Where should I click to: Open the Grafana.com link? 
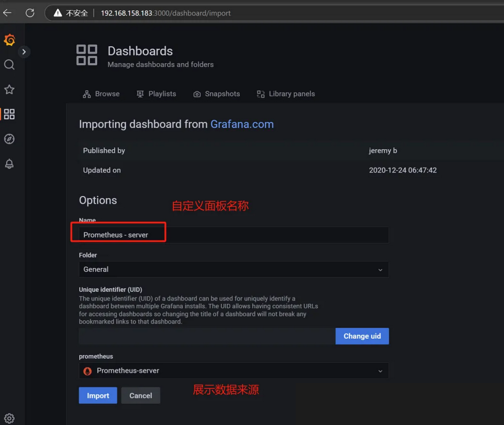coord(242,124)
